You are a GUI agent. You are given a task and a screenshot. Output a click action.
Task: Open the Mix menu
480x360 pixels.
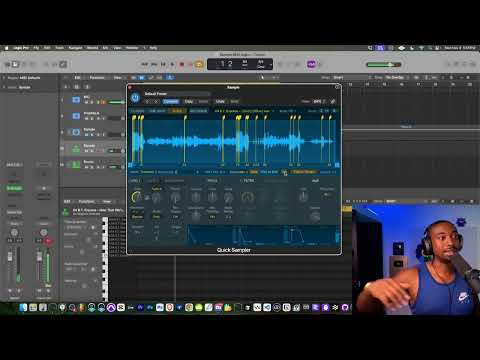105,48
